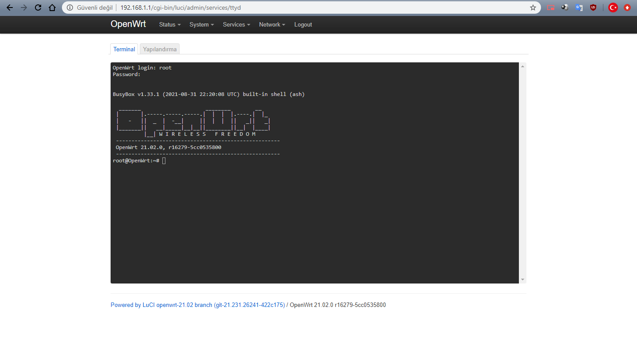
Task: Click the terminal scrollbar up arrow
Action: click(x=522, y=66)
